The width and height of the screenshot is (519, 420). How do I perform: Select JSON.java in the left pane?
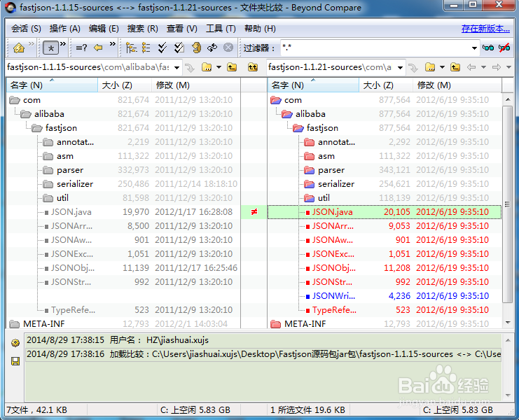pos(71,212)
